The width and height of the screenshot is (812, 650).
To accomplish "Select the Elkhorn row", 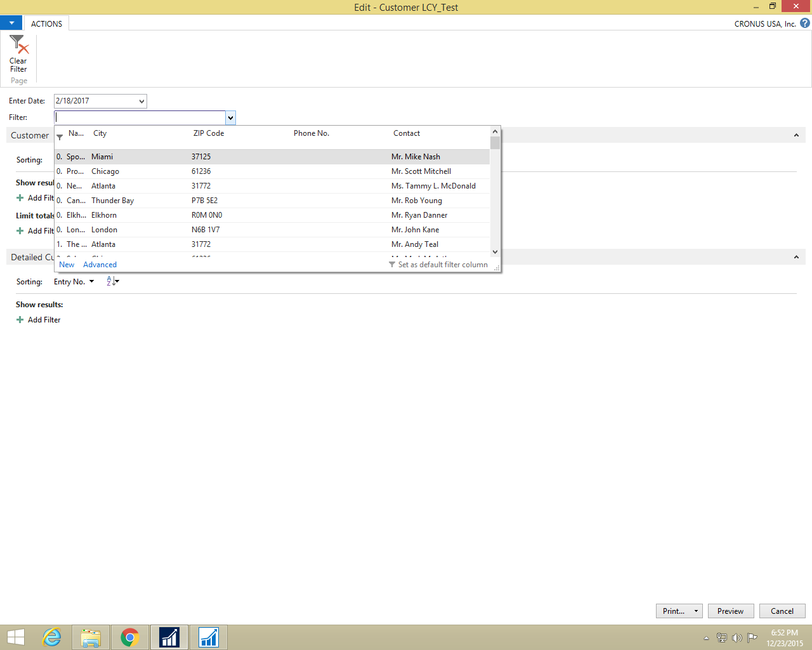I will click(272, 215).
